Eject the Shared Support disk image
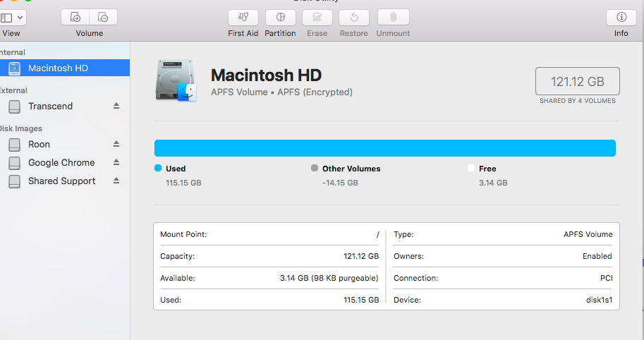 (x=116, y=181)
